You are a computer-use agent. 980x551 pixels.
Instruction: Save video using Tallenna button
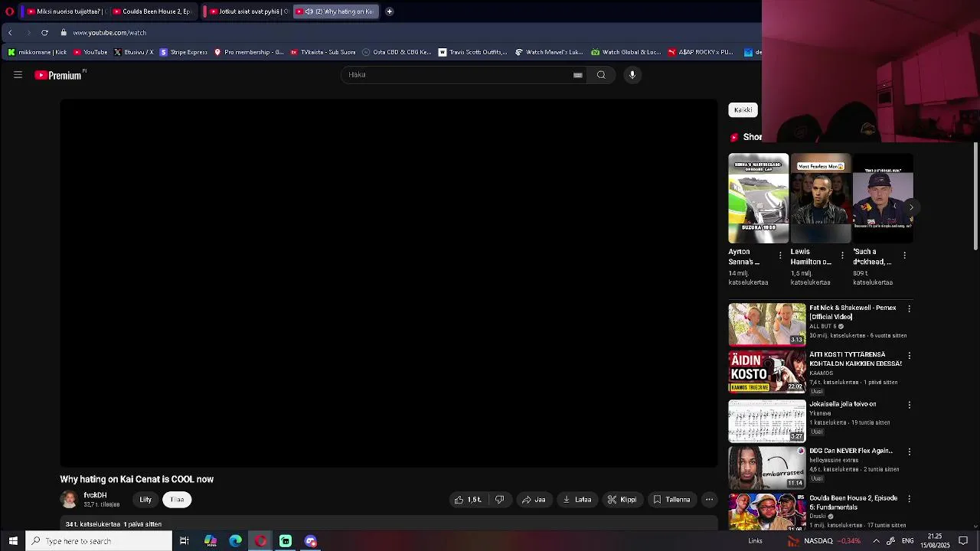(671, 500)
